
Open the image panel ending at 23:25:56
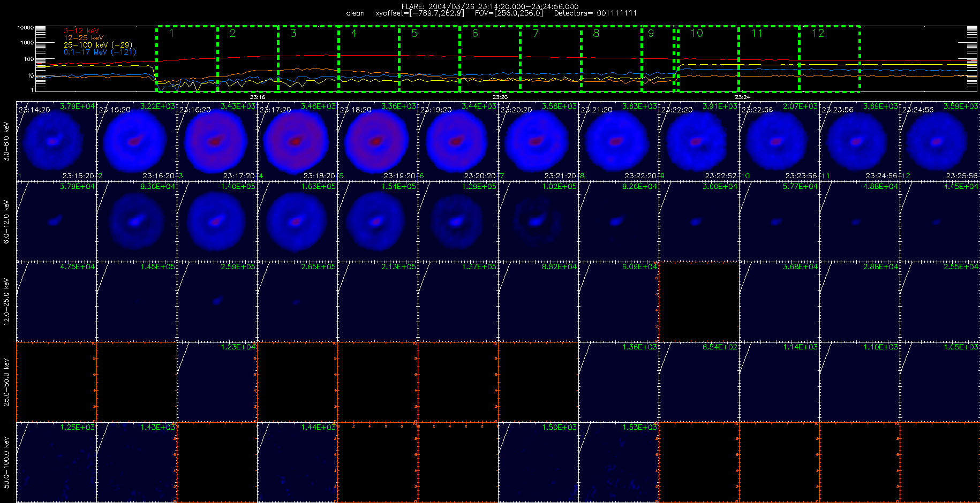pyautogui.click(x=940, y=141)
